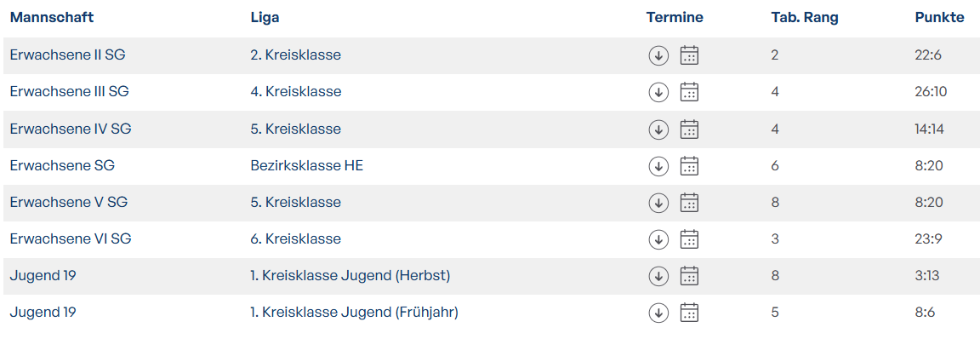The width and height of the screenshot is (980, 339).
Task: Click the Mannschaft column header
Action: tap(52, 18)
